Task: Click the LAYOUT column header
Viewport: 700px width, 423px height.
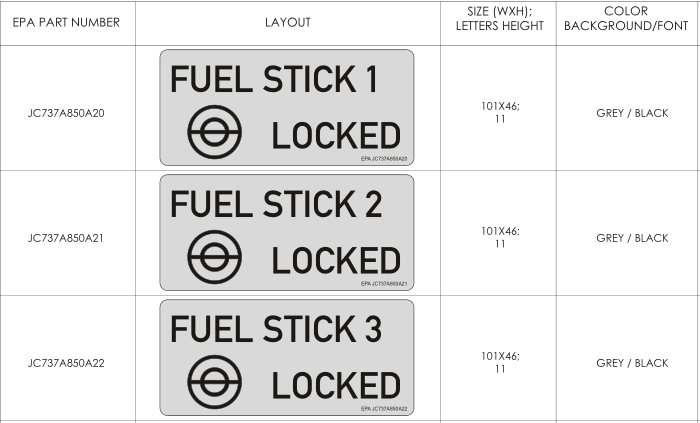Action: pos(287,22)
